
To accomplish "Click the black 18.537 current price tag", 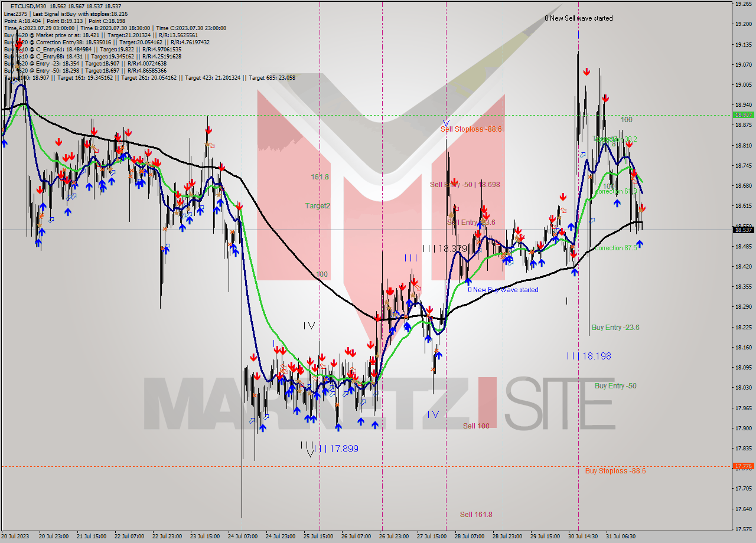I will [x=743, y=230].
